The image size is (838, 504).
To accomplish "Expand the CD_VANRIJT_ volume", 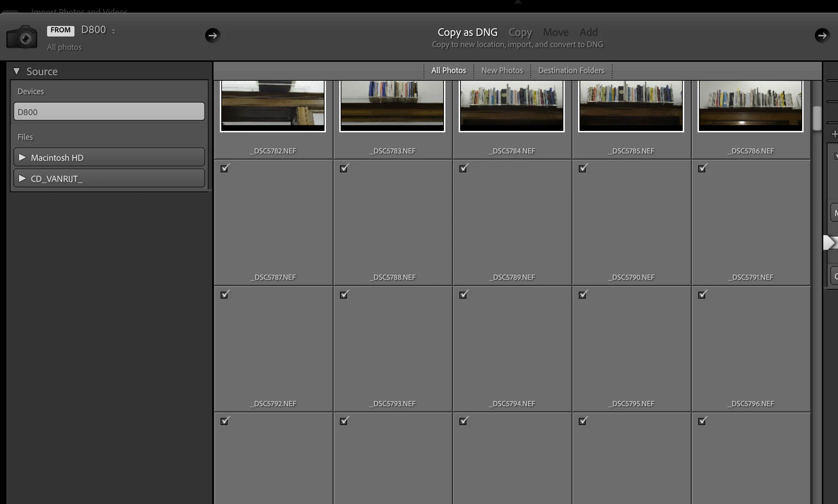I will tap(22, 178).
